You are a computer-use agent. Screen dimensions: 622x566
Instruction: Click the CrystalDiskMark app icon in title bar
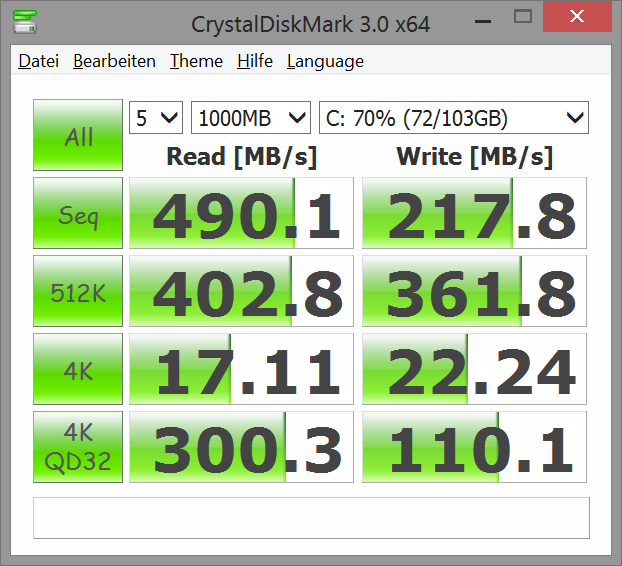[25, 22]
